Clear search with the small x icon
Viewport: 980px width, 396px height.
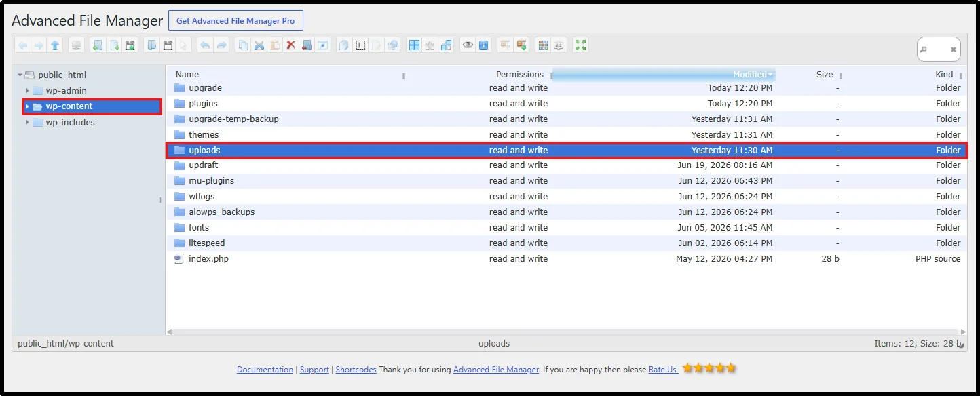pyautogui.click(x=953, y=49)
